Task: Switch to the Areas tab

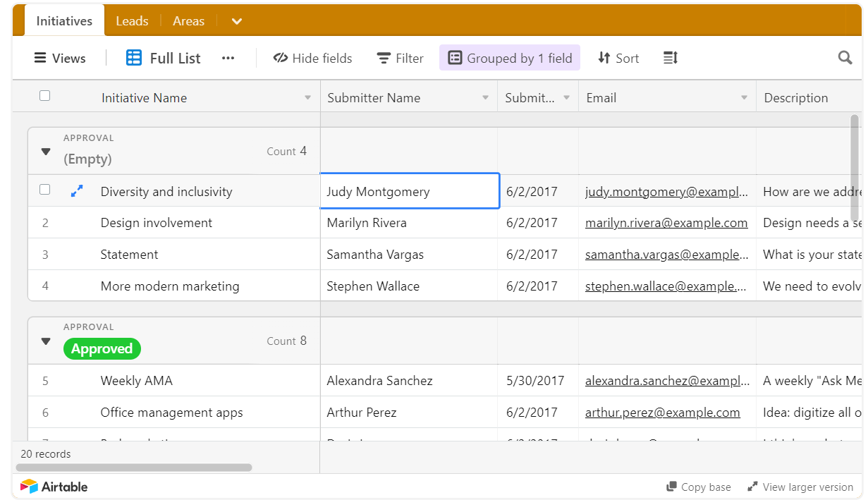Action: tap(188, 20)
